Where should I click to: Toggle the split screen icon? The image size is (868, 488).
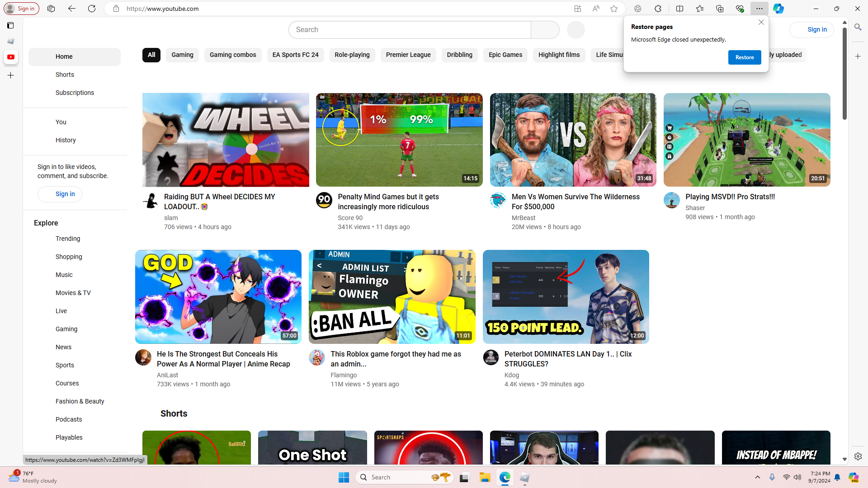coord(679,9)
